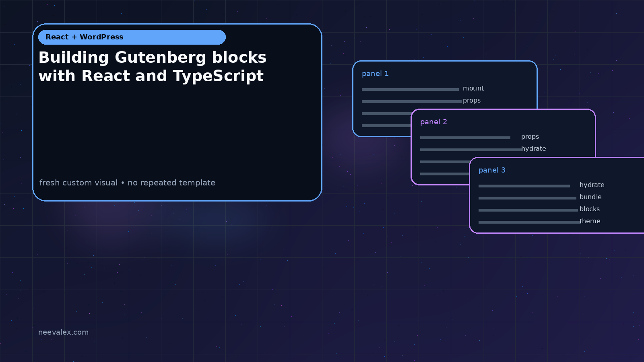Viewport: 644px width, 362px height.
Task: Click the "fresh custom visual" subtitle text
Action: (x=78, y=183)
